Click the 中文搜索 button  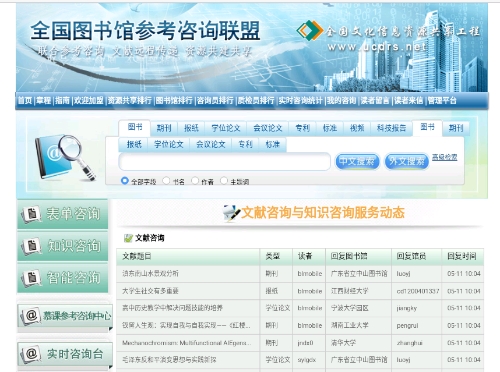pyautogui.click(x=357, y=162)
